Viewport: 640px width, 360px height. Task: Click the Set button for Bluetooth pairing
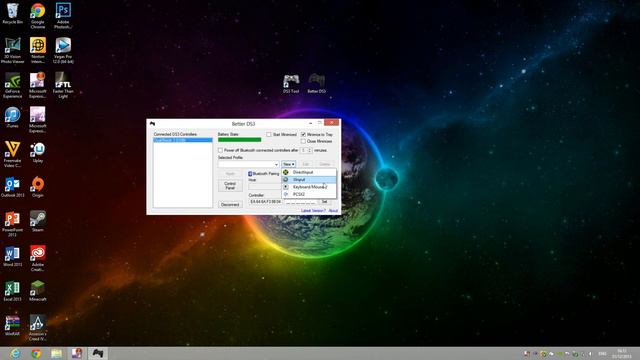point(324,202)
